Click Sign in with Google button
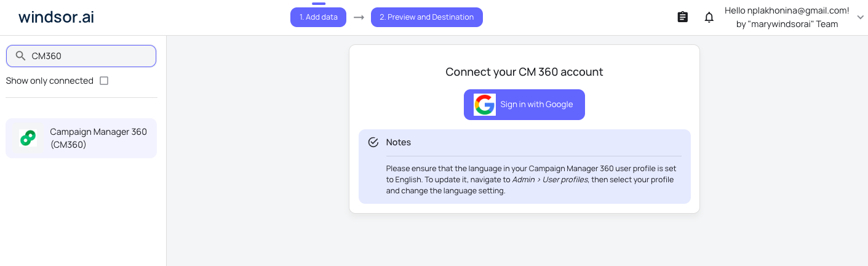 click(524, 105)
